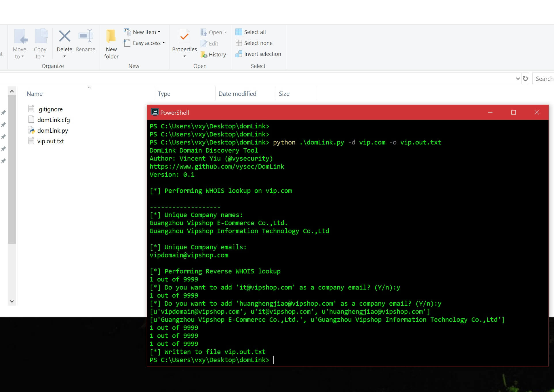Click the History icon

click(204, 54)
